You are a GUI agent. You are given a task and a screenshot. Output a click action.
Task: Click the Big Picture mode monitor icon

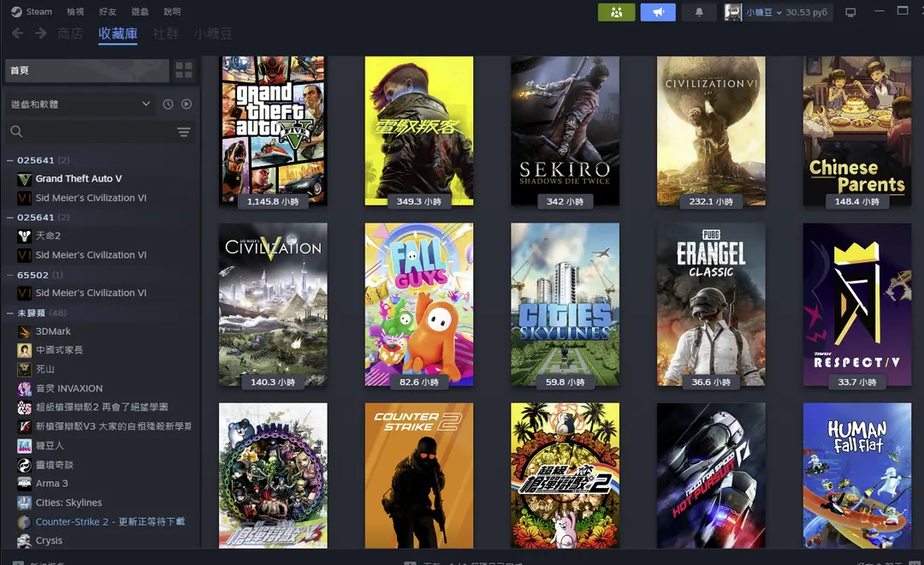click(x=850, y=12)
